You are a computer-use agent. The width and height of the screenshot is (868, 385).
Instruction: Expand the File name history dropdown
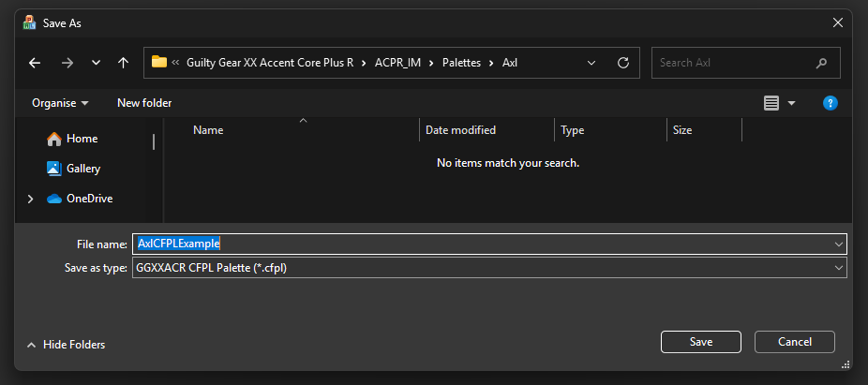(x=837, y=244)
